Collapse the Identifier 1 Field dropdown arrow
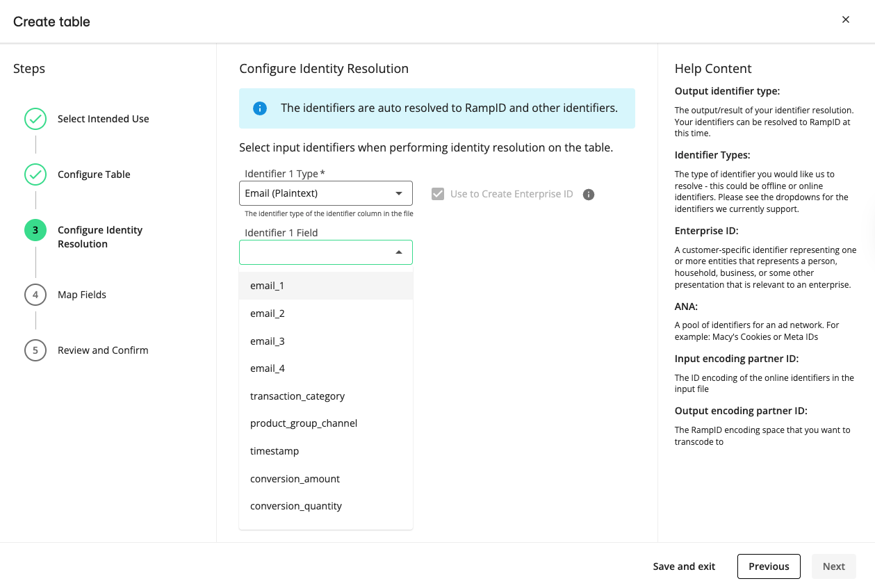 coord(399,252)
